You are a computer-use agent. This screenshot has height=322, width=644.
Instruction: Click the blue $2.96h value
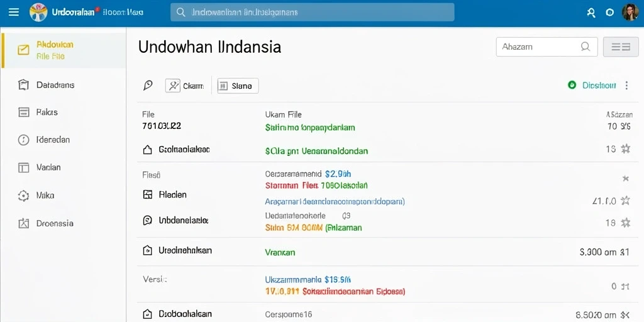338,174
